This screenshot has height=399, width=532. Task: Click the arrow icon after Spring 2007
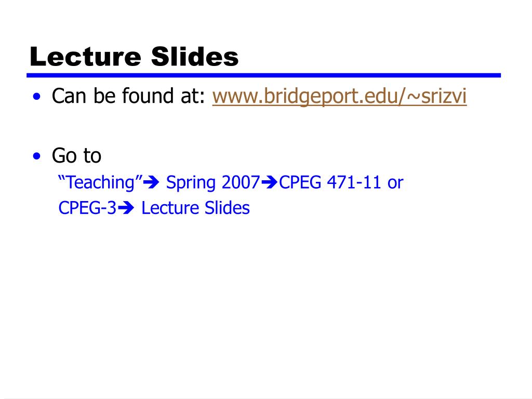click(x=270, y=183)
